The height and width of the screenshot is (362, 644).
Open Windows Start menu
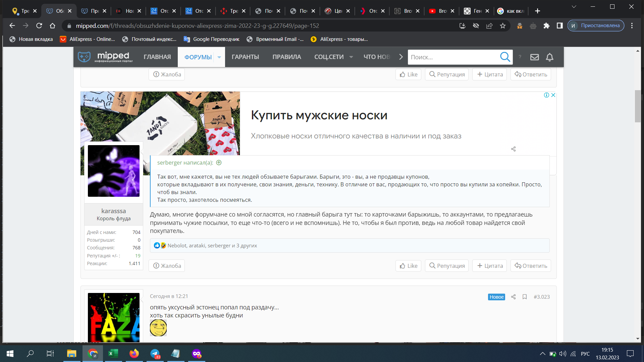coord(10,353)
